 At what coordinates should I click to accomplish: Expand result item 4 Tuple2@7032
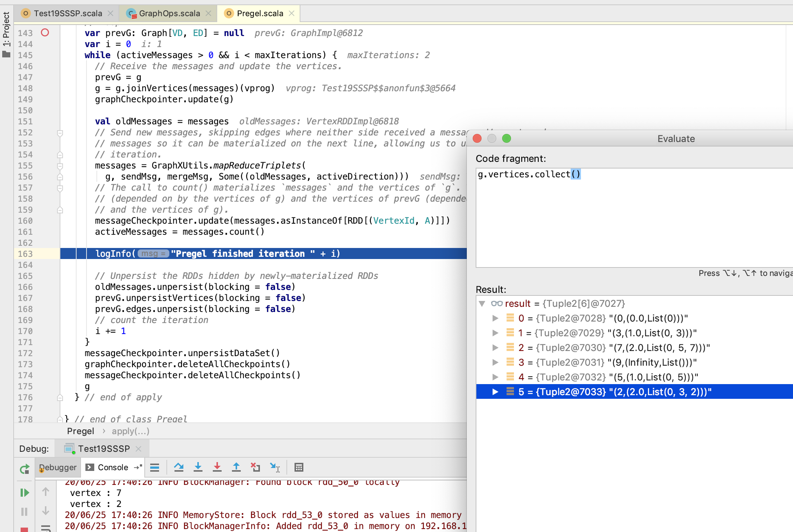tap(496, 377)
